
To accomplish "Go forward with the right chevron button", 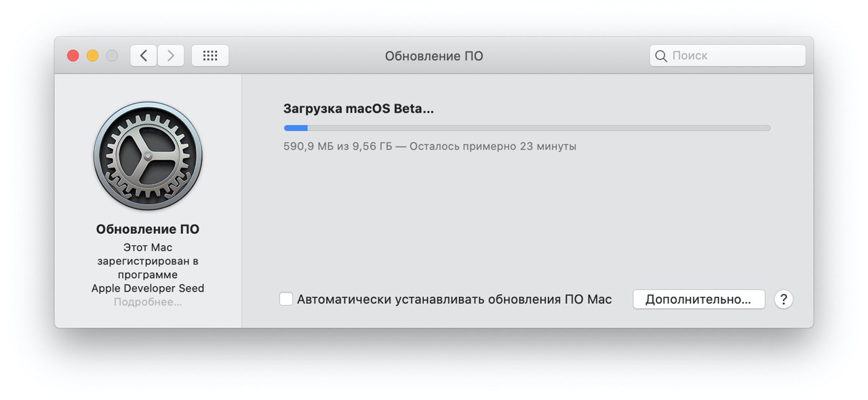I will 171,56.
